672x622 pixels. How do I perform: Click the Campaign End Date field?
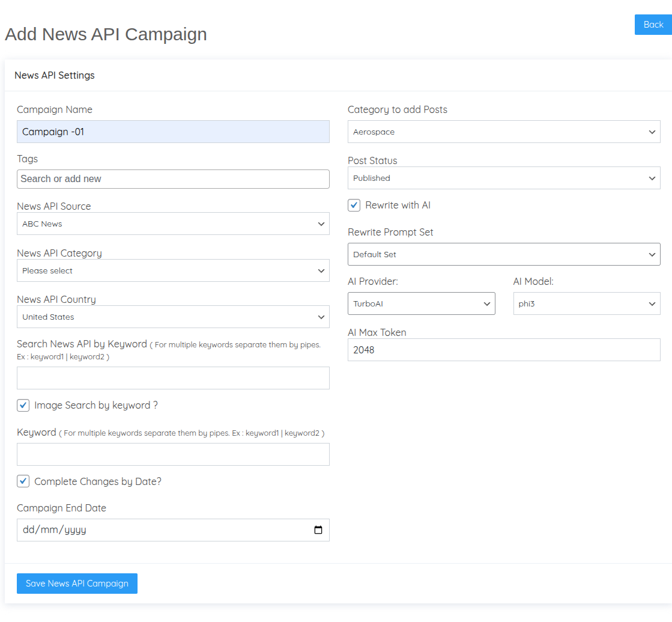[162, 530]
